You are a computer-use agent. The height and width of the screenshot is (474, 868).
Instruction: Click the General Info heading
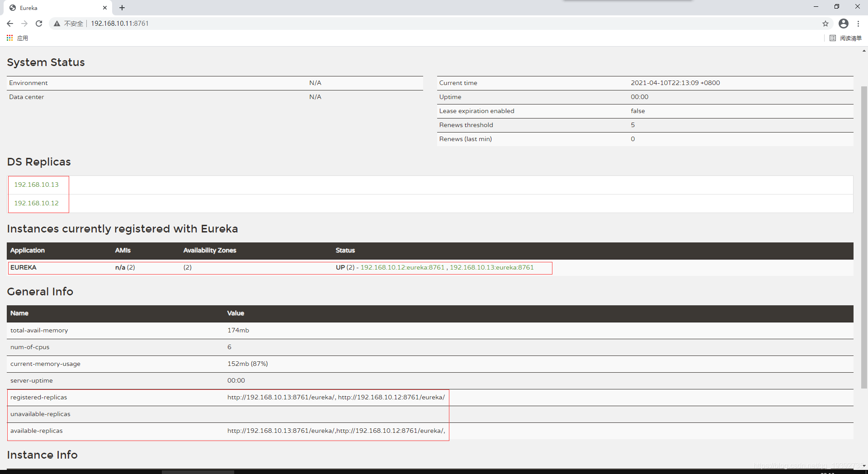point(40,292)
